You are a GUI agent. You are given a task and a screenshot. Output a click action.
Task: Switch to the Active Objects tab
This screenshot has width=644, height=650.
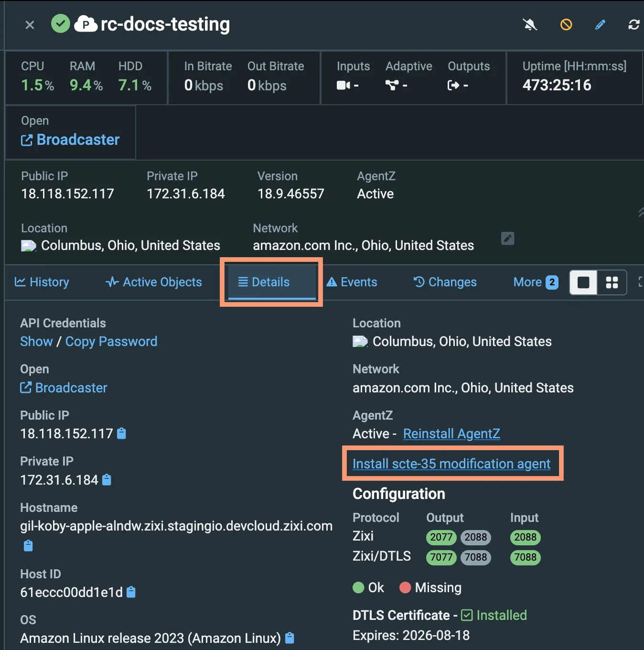[154, 282]
